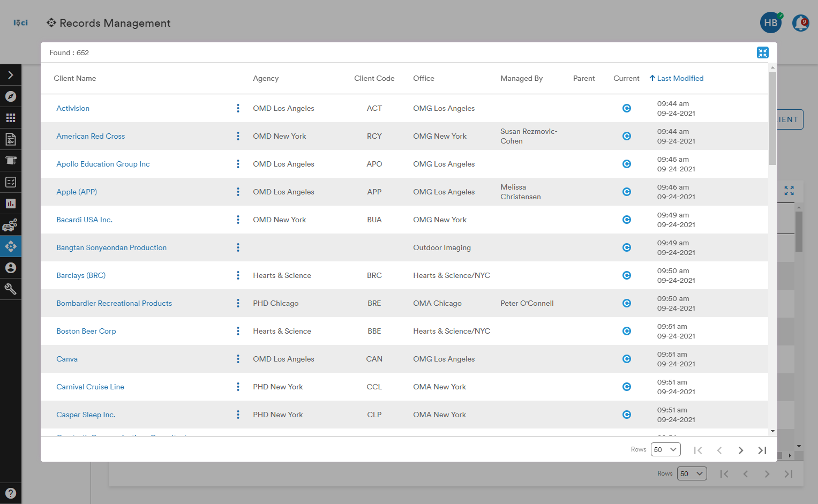818x504 pixels.
Task: Click the loci logo in the header
Action: coord(20,22)
